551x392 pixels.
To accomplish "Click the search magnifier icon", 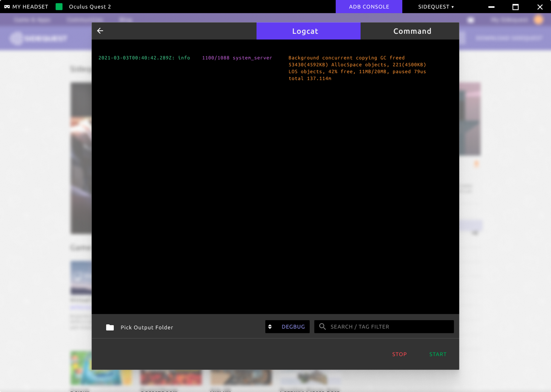I will coord(322,326).
